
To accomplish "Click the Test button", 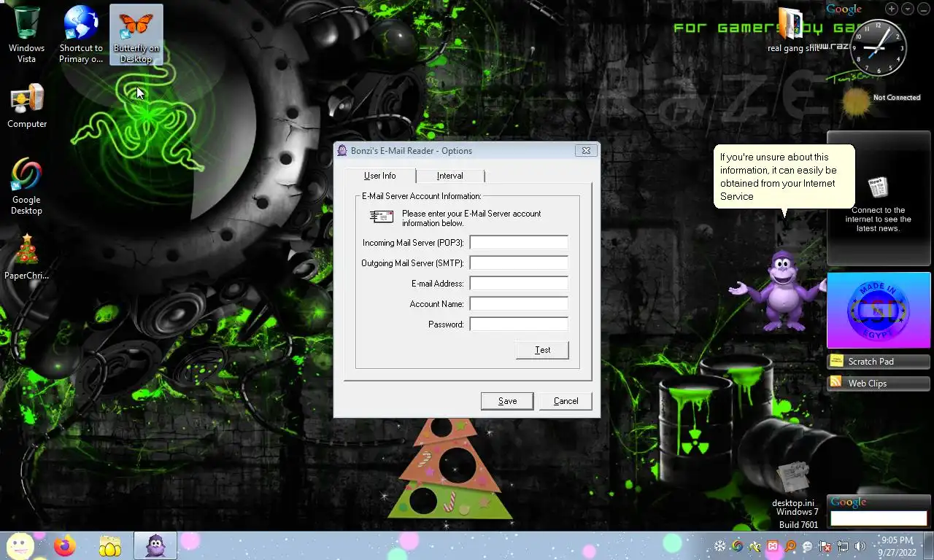I will [x=542, y=350].
